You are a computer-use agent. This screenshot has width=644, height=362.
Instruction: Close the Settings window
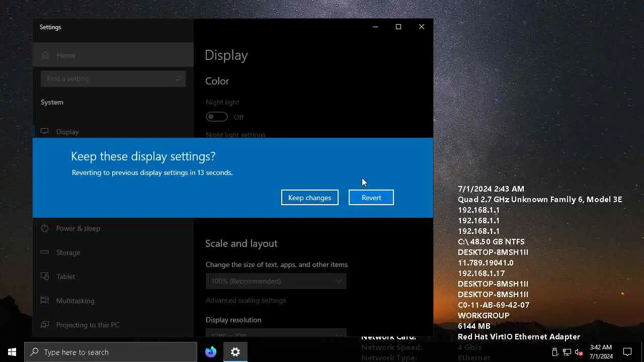click(x=422, y=27)
